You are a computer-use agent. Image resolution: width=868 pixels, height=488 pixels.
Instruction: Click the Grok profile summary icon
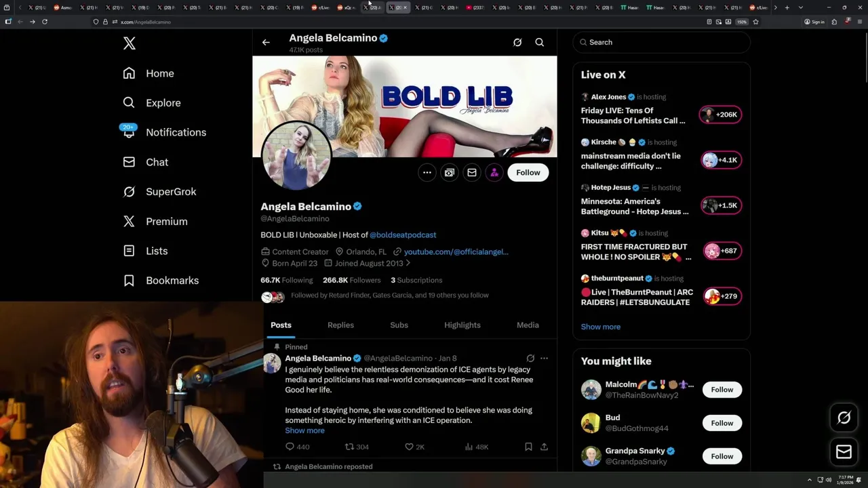[x=517, y=42]
